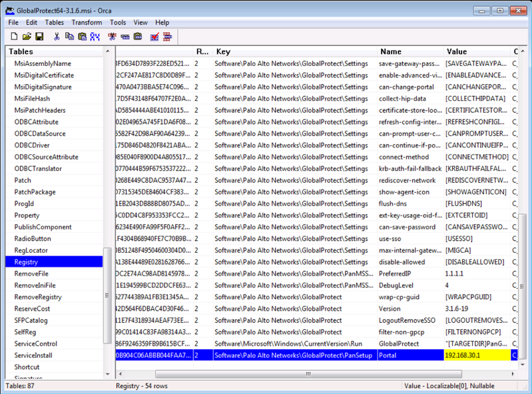Viewport: 532px width, 394px height.
Task: Click the Copy icon in the toolbar
Action: 69,36
